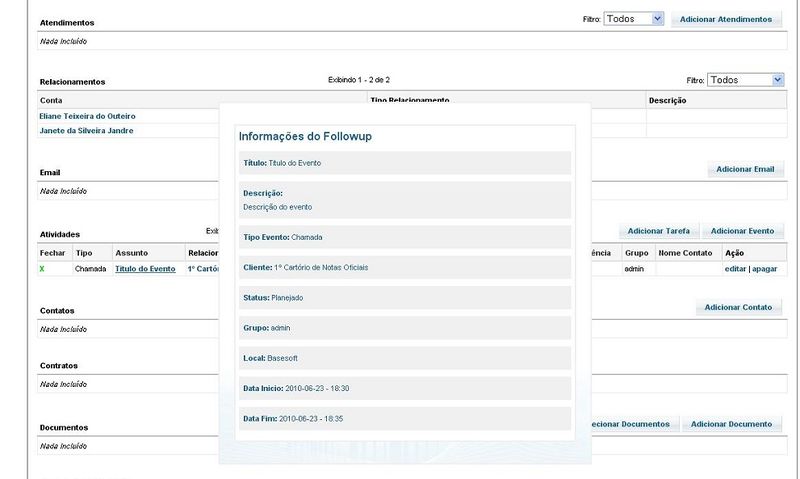Click the Descrição column header
The height and width of the screenshot is (479, 800).
pos(667,101)
